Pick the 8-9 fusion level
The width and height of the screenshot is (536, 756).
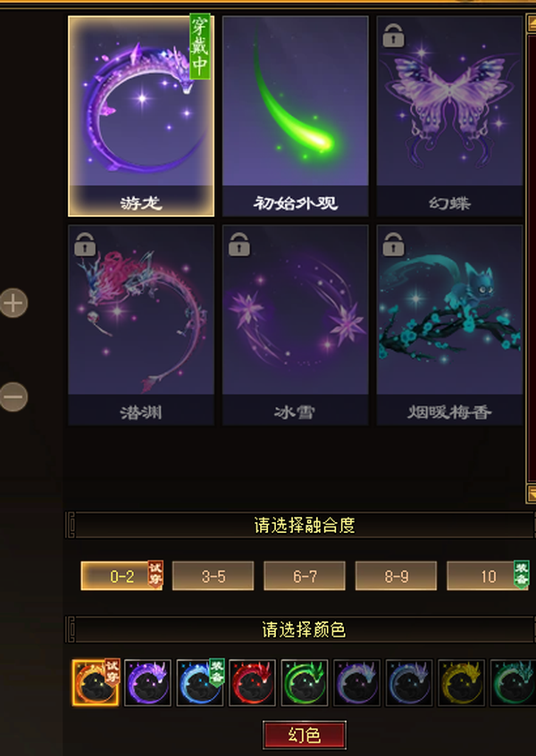tap(396, 576)
